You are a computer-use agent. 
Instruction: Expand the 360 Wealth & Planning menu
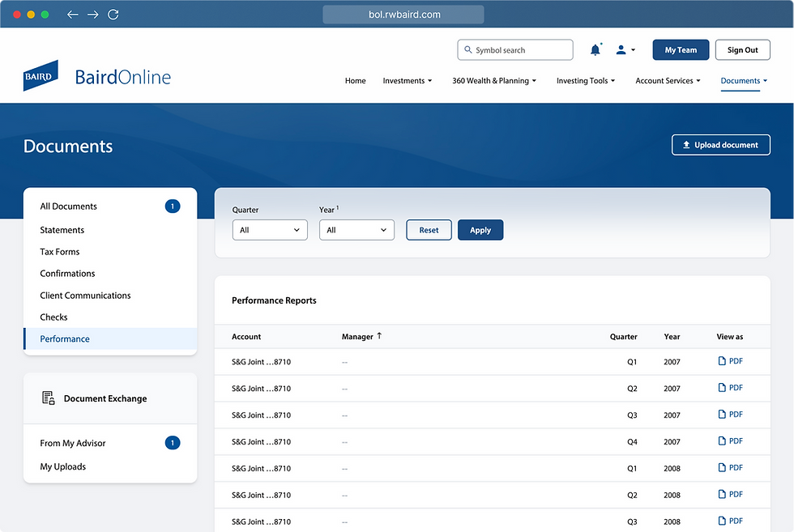click(493, 80)
